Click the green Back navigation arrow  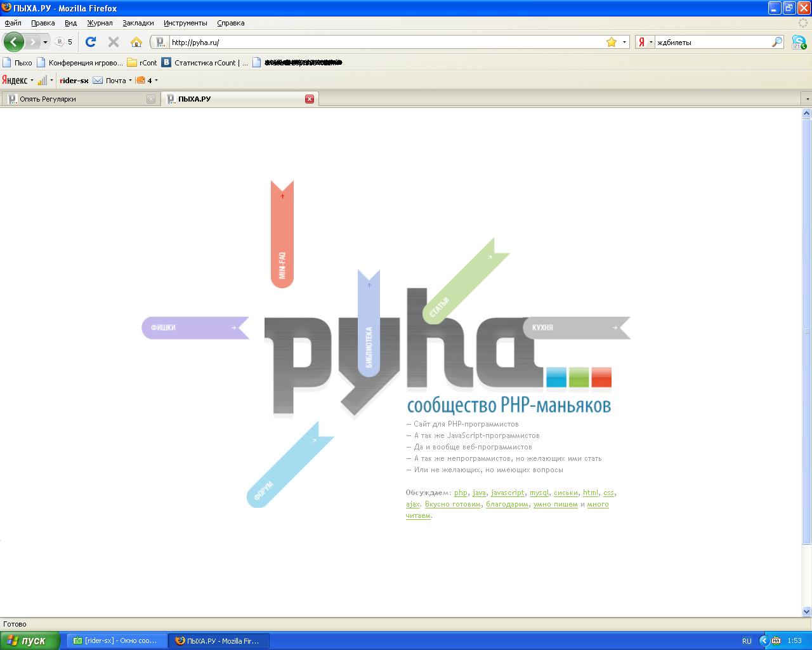point(13,42)
